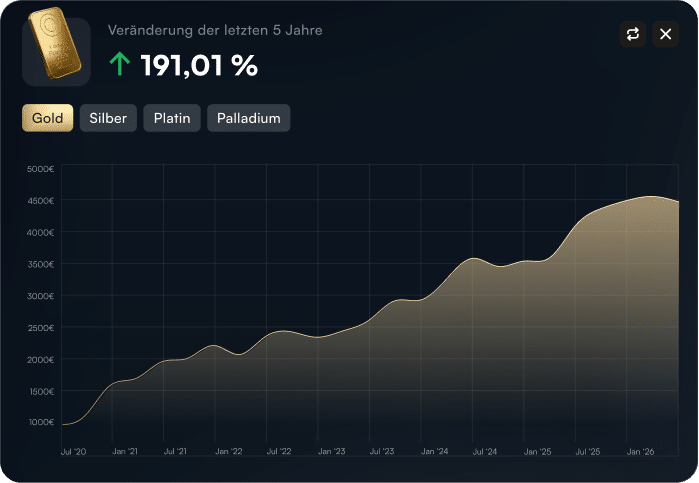The width and height of the screenshot is (699, 483).
Task: Select the Gold tab
Action: (48, 118)
